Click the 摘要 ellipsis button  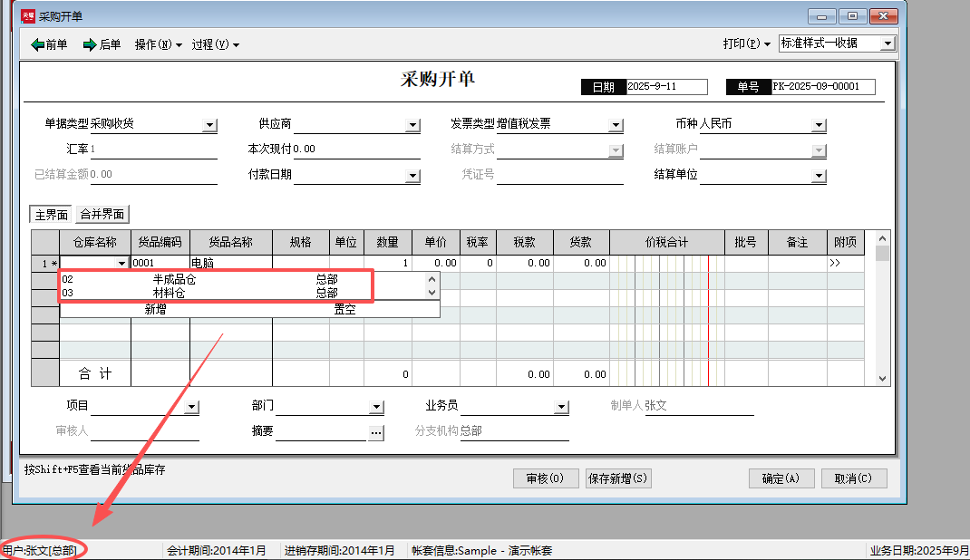click(x=377, y=433)
